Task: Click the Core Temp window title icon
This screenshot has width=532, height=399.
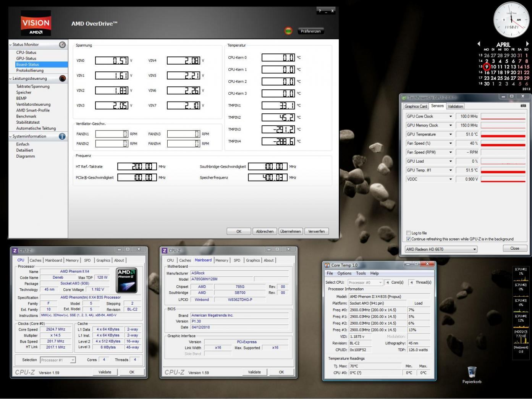Action: (327, 265)
